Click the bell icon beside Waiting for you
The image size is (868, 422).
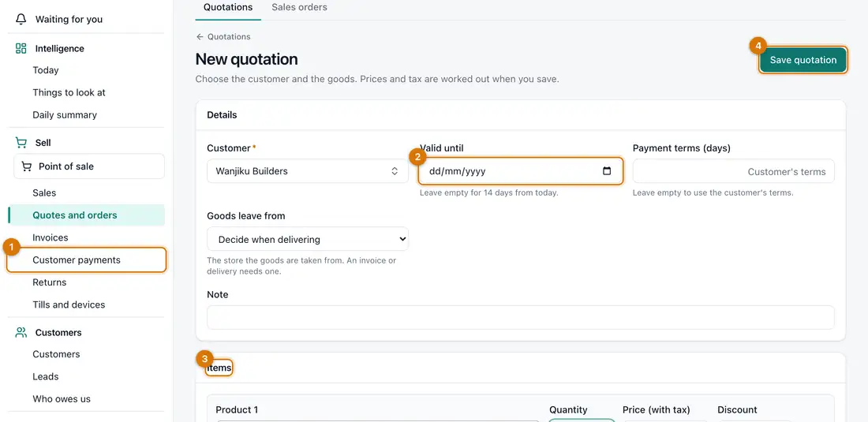click(x=21, y=20)
